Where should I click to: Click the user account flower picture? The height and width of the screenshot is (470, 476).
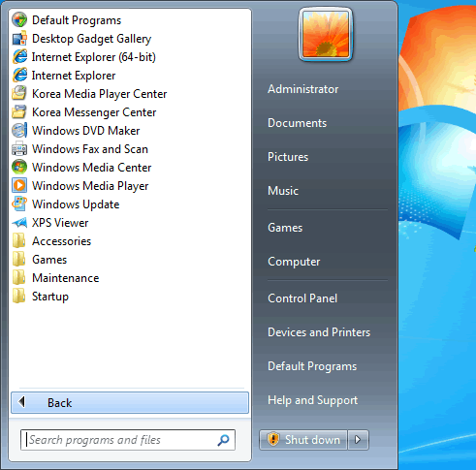coord(326,34)
